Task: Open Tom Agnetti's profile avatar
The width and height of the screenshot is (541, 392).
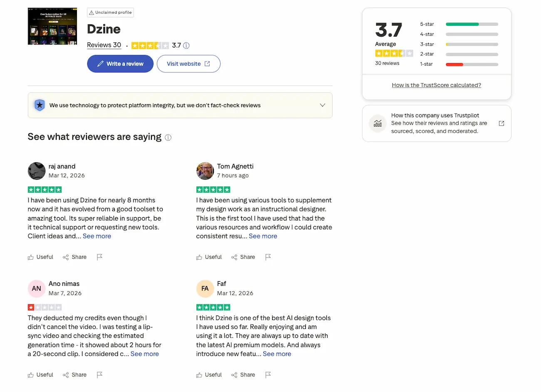Action: 205,171
